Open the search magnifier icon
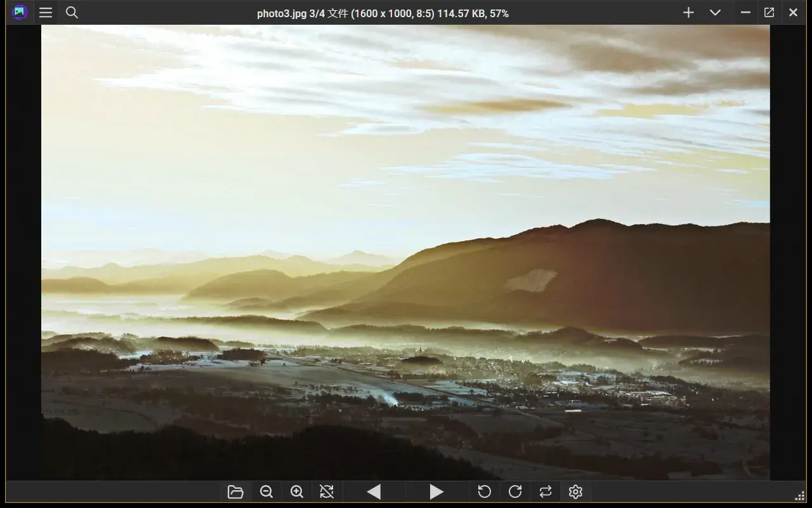 (x=72, y=13)
